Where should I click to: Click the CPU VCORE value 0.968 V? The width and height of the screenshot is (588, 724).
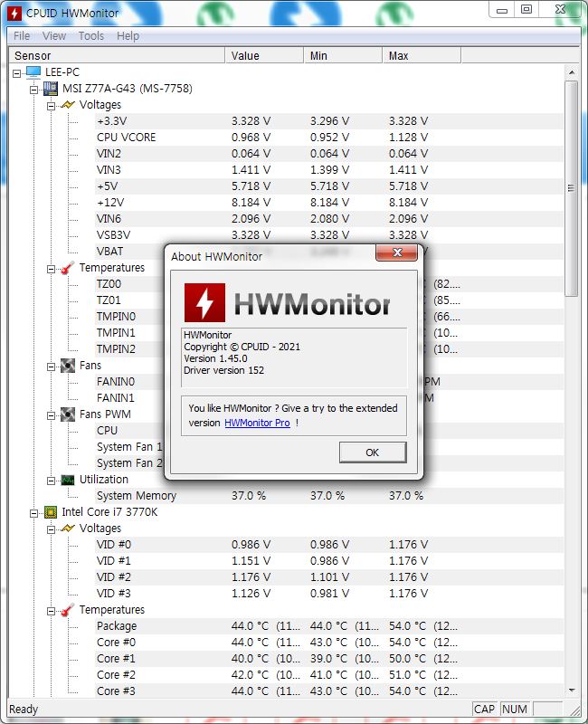coord(251,138)
